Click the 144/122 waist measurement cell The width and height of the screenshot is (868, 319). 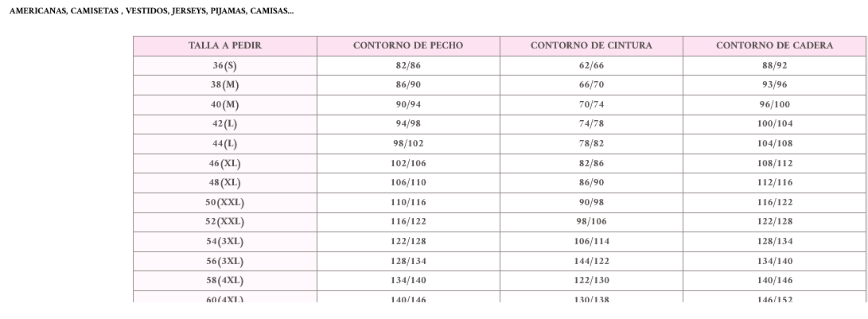(591, 262)
